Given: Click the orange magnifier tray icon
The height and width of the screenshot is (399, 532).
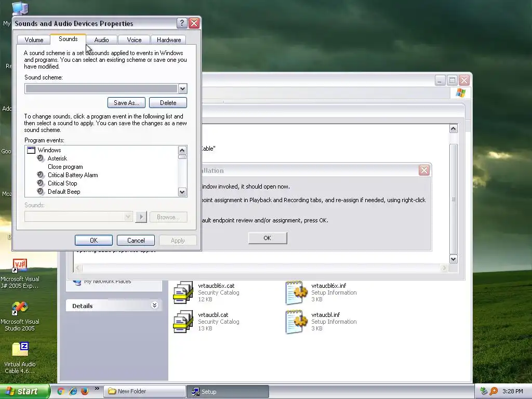Looking at the screenshot, I should [494, 391].
